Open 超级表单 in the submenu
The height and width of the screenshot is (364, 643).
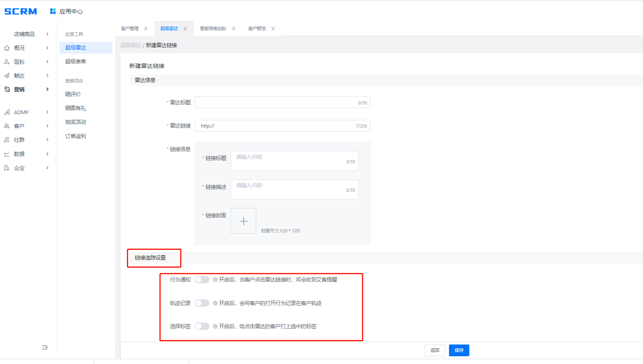tap(76, 61)
